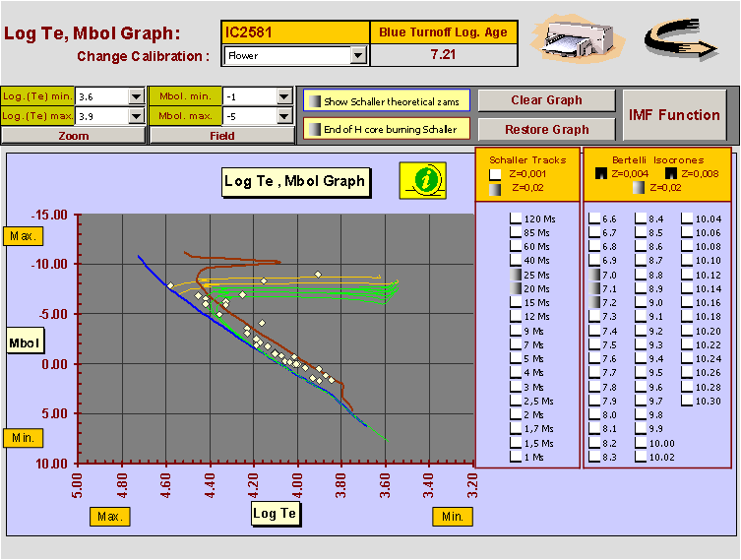Check the 3 Ms track box

pos(516,387)
